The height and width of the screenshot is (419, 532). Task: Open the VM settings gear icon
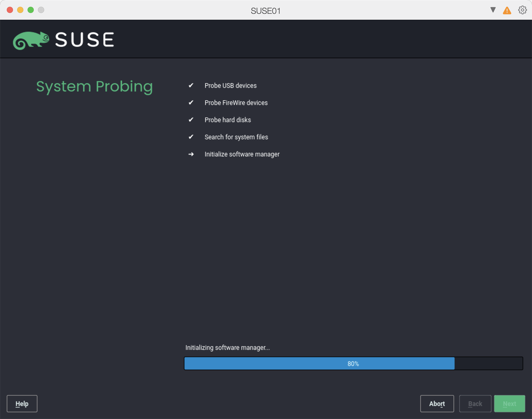click(x=522, y=10)
